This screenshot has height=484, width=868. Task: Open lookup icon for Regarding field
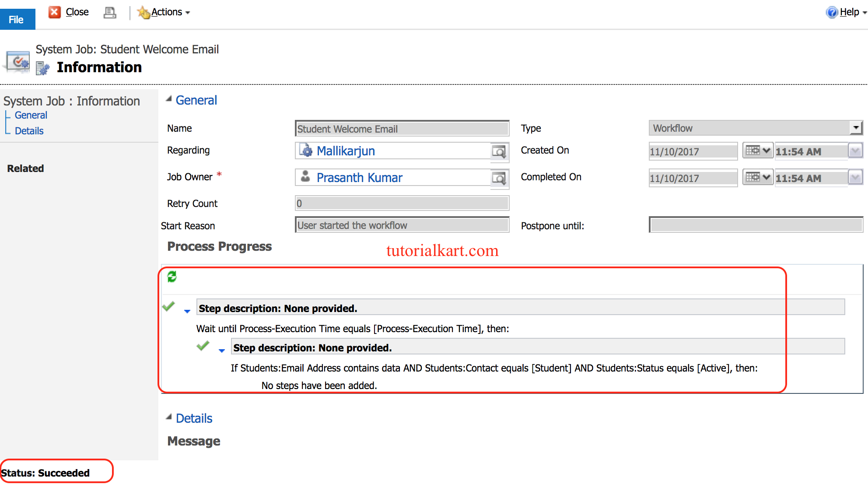click(x=499, y=151)
